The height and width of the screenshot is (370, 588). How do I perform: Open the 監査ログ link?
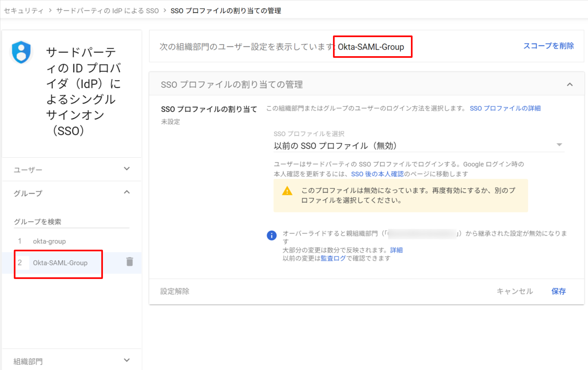(333, 258)
